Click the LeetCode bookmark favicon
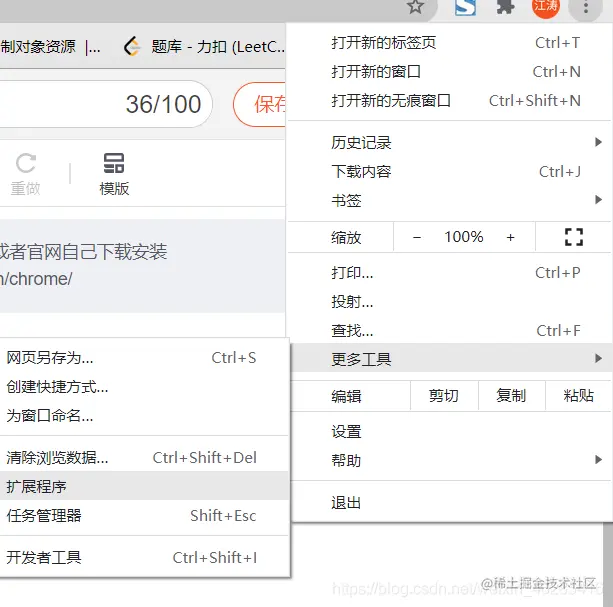 coord(132,47)
